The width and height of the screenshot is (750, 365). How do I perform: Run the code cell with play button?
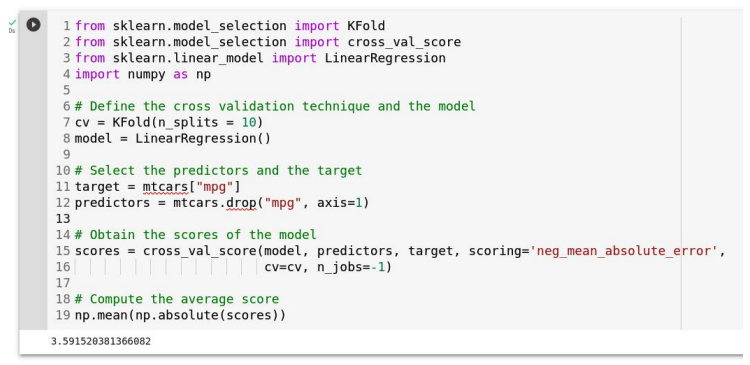click(x=33, y=24)
